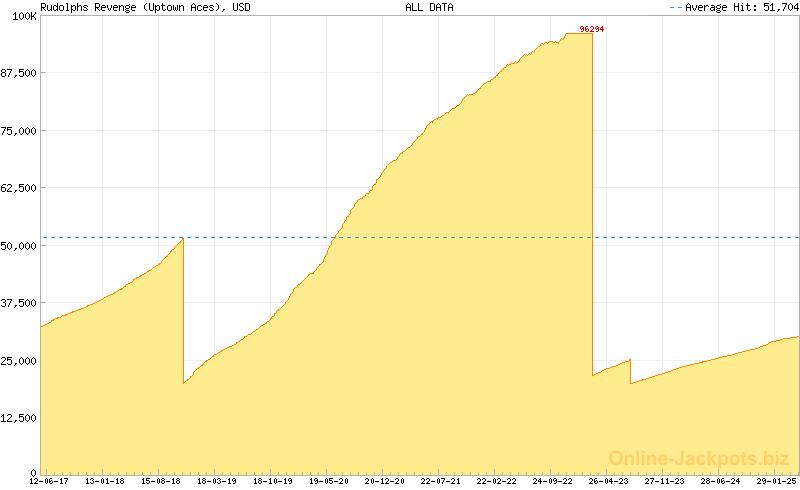Click the 62,500 y-axis label
This screenshot has height=490, width=800.
click(x=19, y=188)
